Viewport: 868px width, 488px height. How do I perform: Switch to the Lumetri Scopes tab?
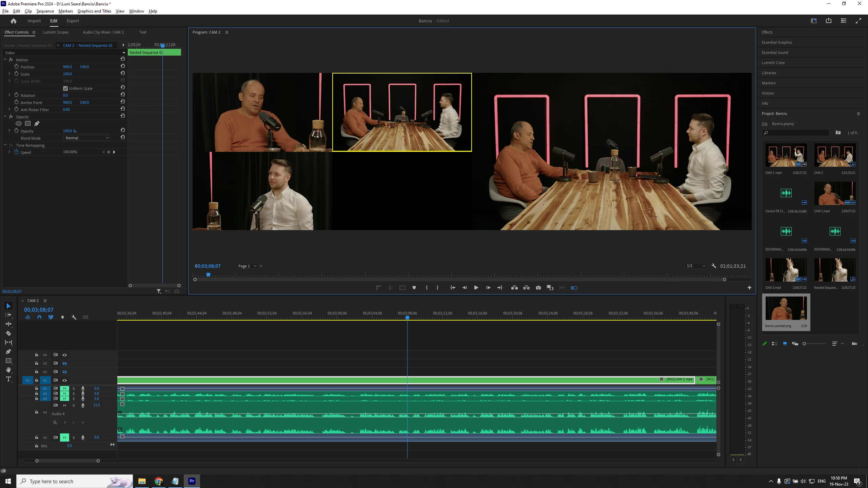coord(56,32)
